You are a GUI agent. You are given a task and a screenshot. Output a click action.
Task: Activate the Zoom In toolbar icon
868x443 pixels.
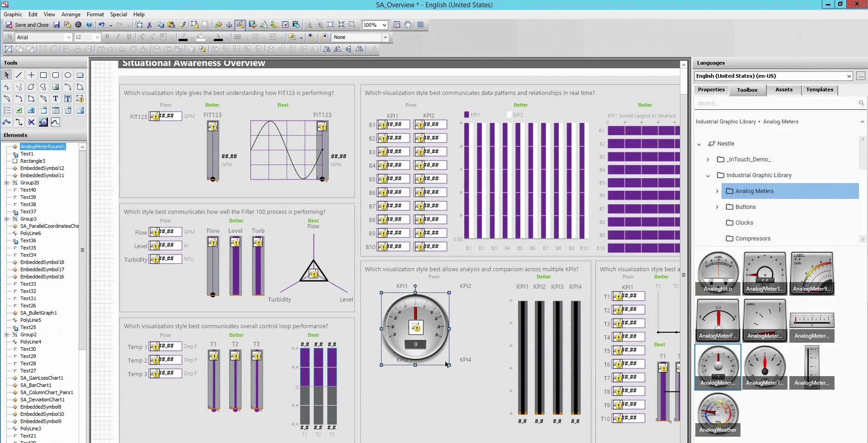[320, 25]
